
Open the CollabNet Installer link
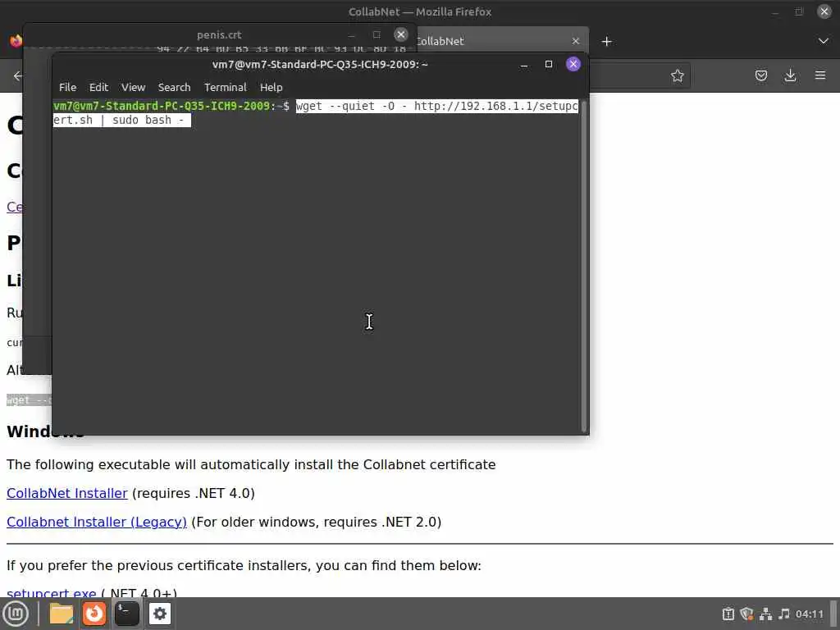[x=67, y=493]
